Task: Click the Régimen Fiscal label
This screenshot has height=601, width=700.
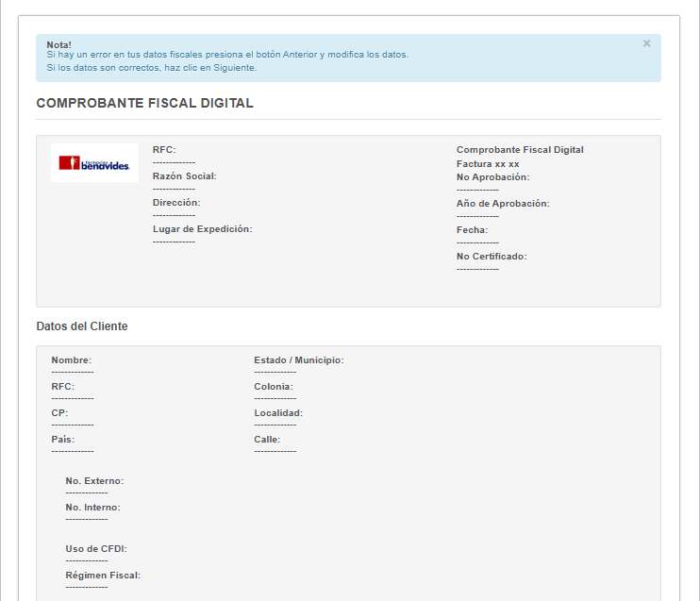Action: (103, 576)
